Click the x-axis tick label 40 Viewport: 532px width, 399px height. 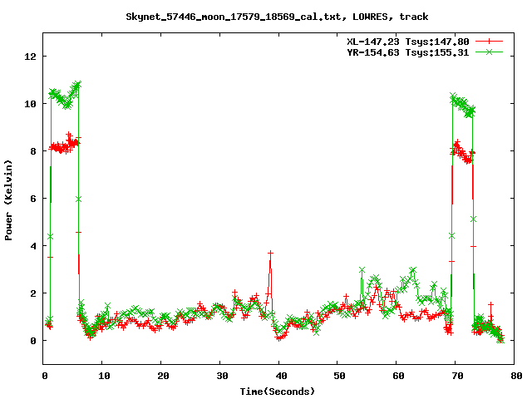click(281, 376)
